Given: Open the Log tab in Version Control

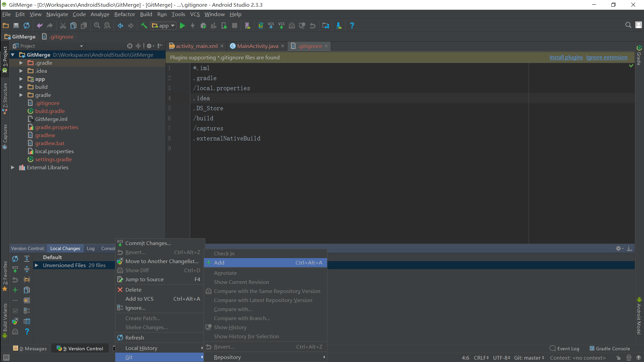Looking at the screenshot, I should click(x=91, y=248).
